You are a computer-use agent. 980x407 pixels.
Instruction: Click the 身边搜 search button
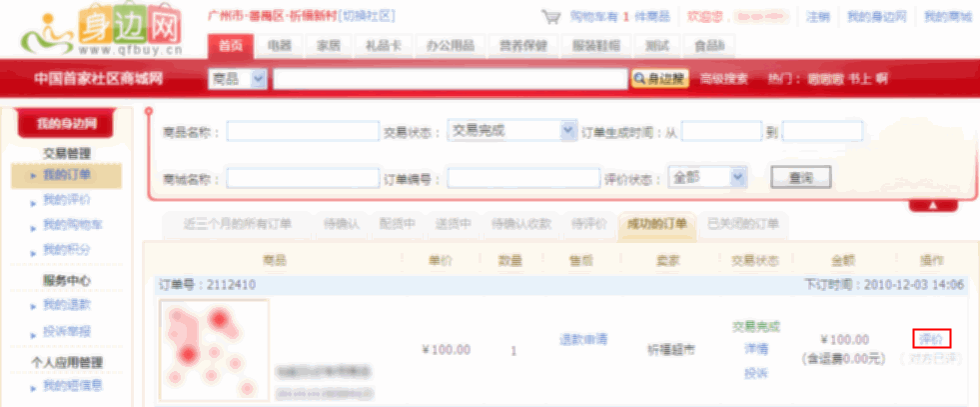659,79
